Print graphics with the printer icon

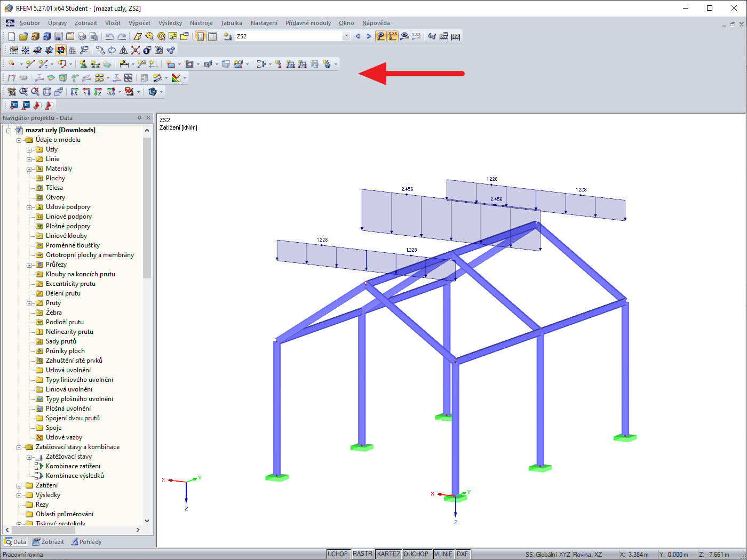[82, 36]
